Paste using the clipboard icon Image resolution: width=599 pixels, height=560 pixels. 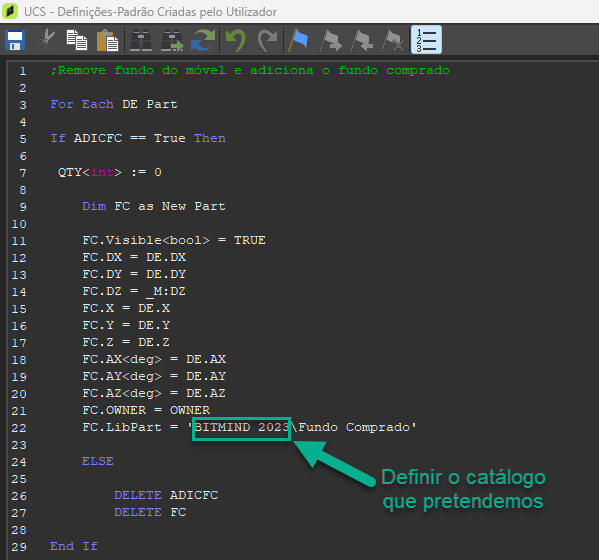pyautogui.click(x=107, y=40)
